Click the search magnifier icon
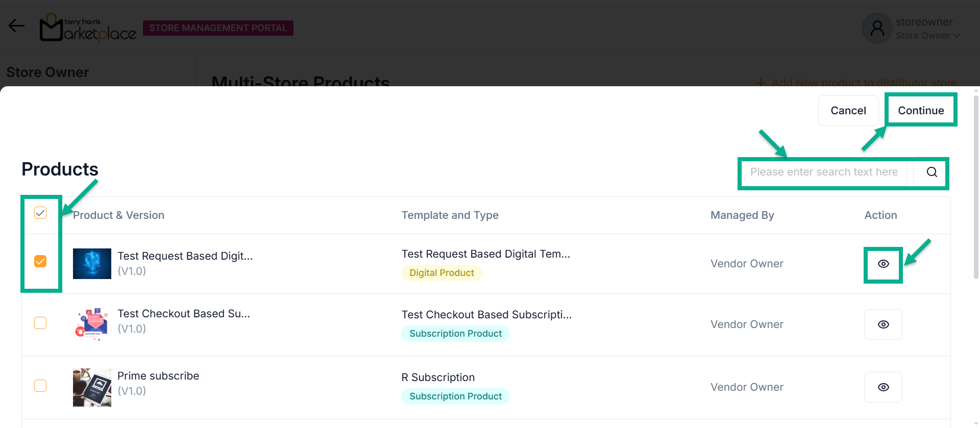 932,172
